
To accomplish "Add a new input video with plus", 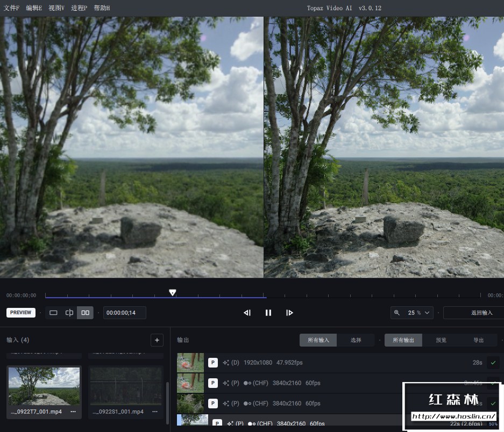I will tap(157, 340).
